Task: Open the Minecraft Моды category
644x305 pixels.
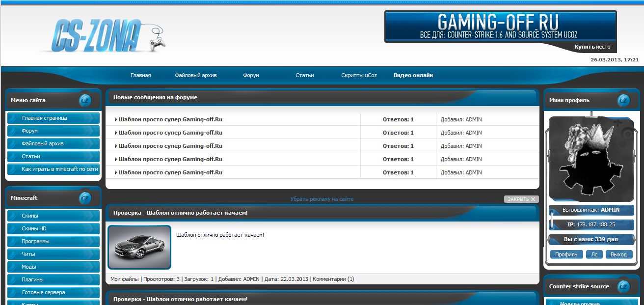Action: point(54,267)
